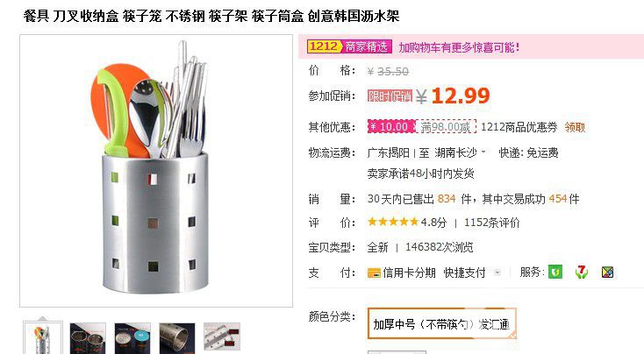Select the fourth thumbnail of steel cylinder
644x354 pixels.
[x=177, y=338]
